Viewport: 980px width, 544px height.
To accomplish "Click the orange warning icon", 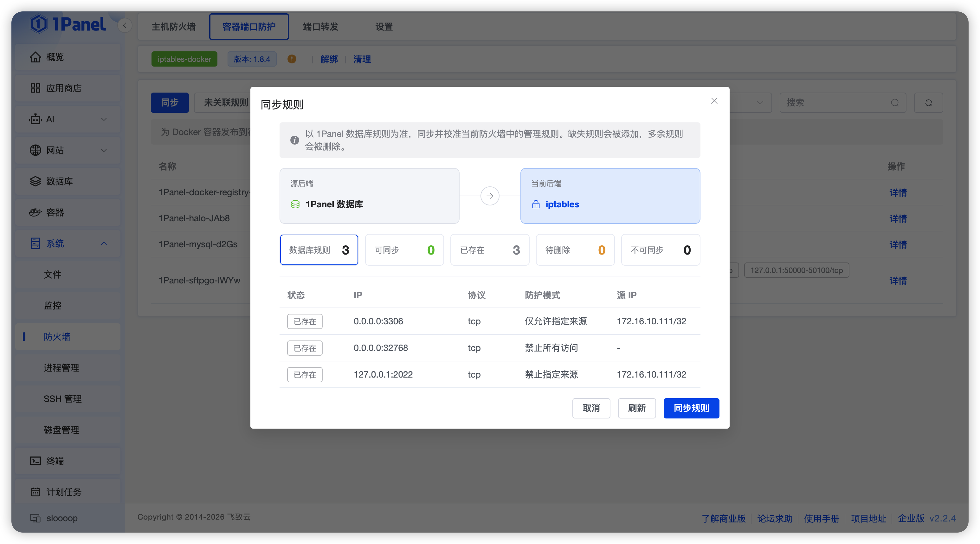I will pyautogui.click(x=292, y=59).
